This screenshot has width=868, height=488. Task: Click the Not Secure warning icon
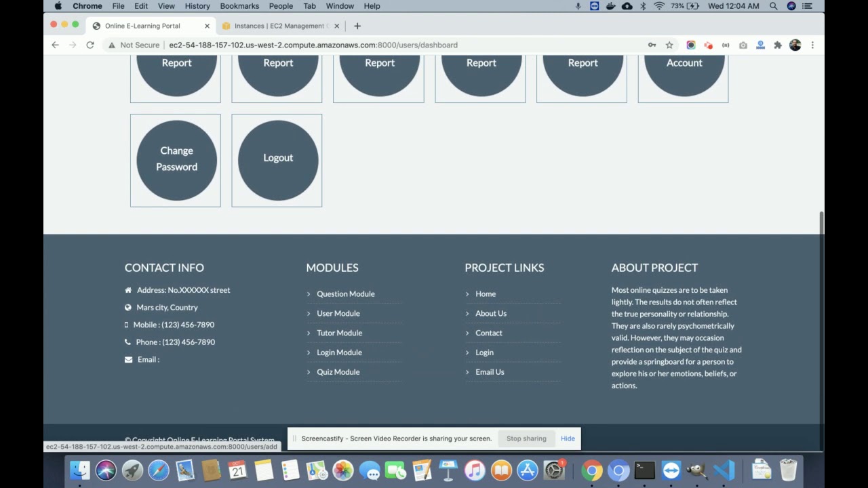(x=112, y=45)
